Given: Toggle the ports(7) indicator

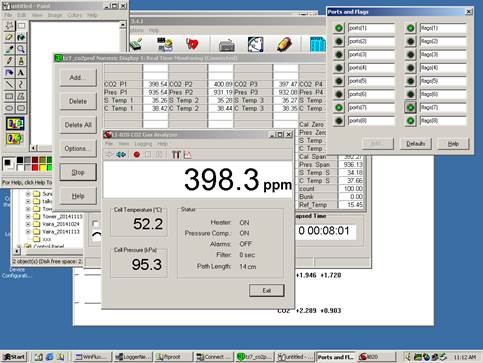Looking at the screenshot, I should (x=339, y=107).
